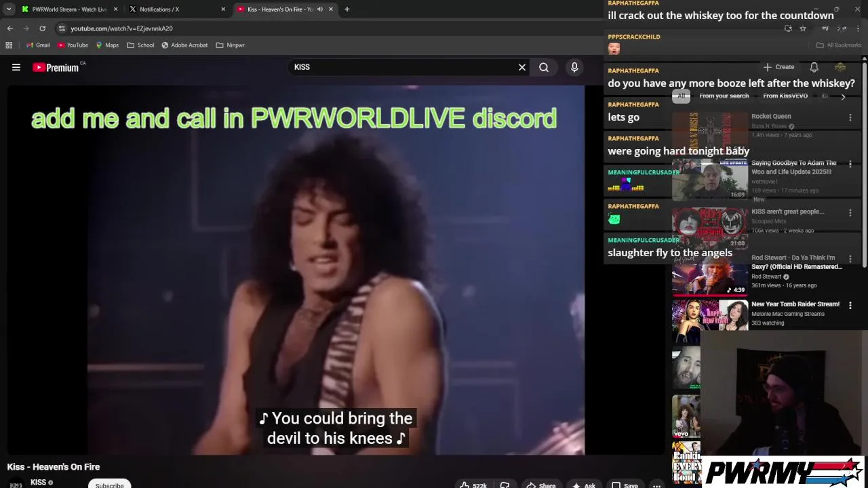Open options for KISS aren't great people video

tap(850, 213)
